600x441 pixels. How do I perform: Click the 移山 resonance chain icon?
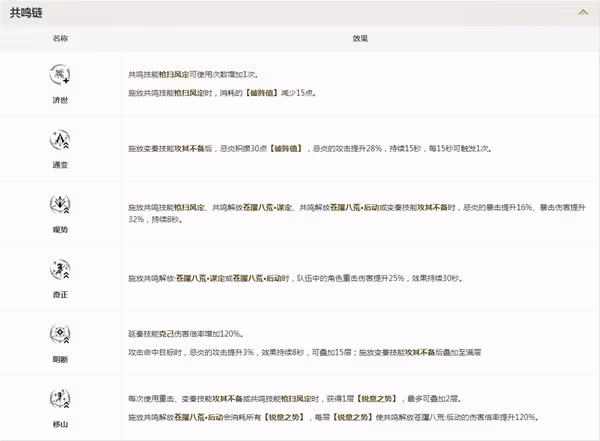pyautogui.click(x=60, y=399)
